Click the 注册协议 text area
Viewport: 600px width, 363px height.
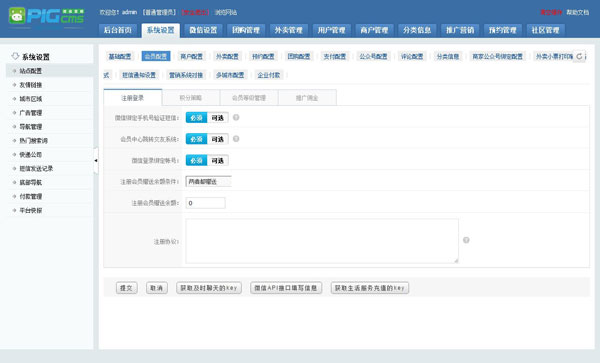tap(322, 241)
